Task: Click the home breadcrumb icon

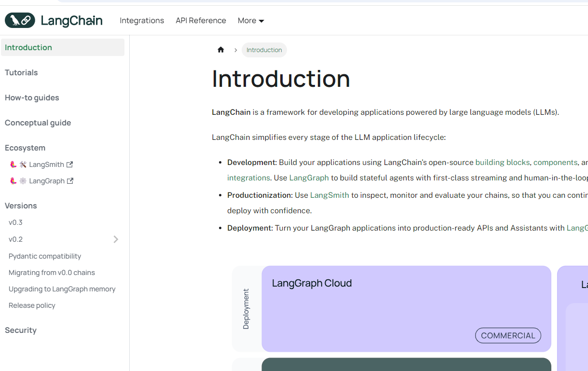Action: tap(221, 50)
